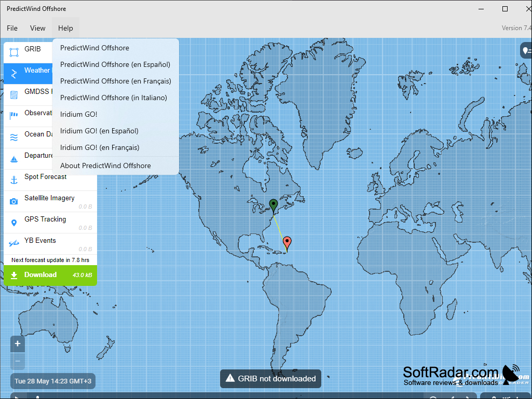
Task: Click the Tue 28 May date time label
Action: [53, 381]
